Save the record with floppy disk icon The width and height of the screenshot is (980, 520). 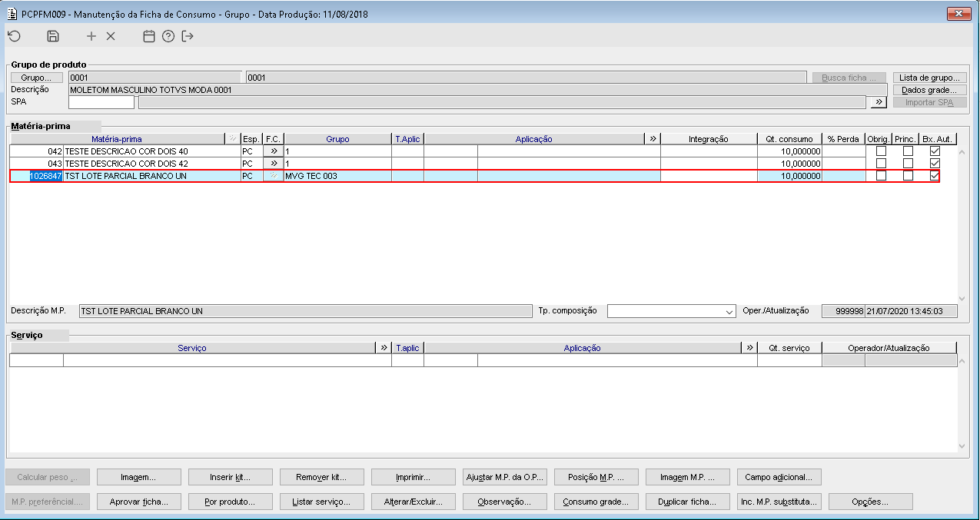click(x=53, y=36)
